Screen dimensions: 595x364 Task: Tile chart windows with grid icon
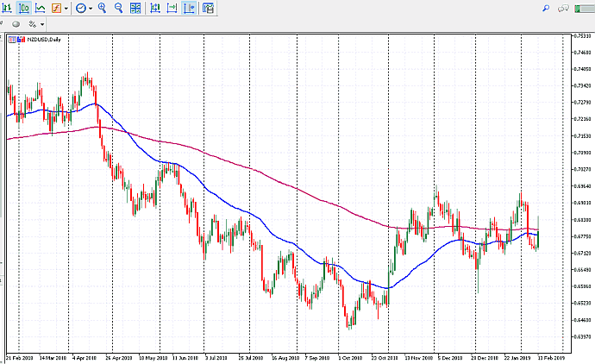[x=135, y=8]
